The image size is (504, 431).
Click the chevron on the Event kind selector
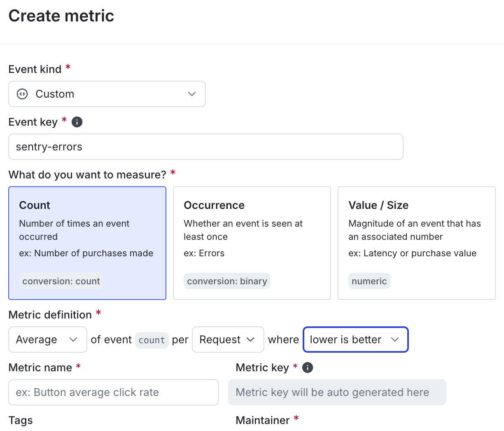pyautogui.click(x=191, y=94)
